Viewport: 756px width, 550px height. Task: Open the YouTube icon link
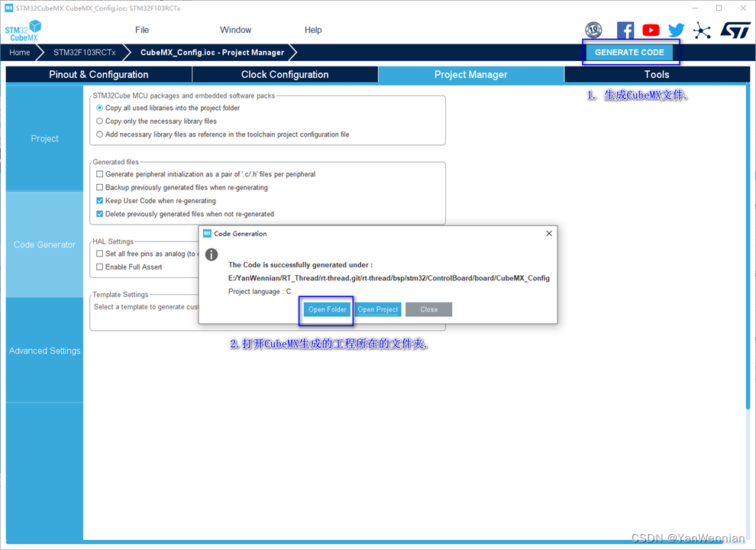(651, 31)
